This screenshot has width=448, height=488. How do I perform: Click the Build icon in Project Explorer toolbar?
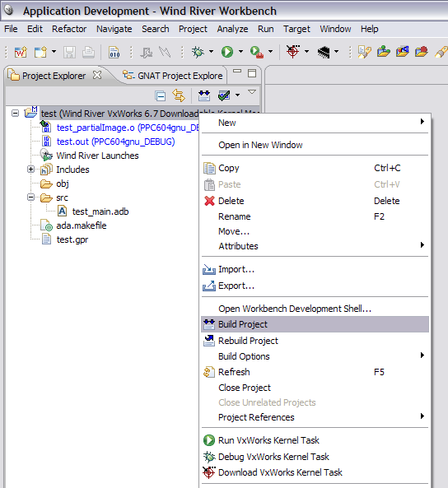(x=204, y=95)
